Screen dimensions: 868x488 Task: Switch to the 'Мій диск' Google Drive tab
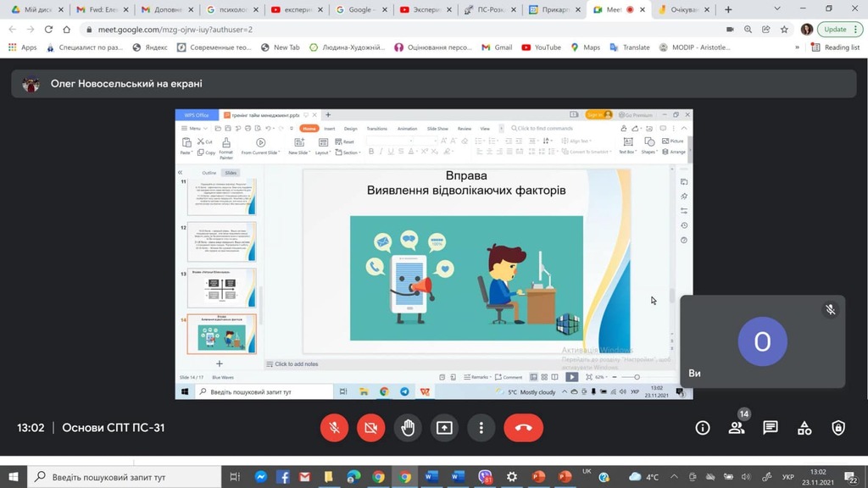point(34,9)
